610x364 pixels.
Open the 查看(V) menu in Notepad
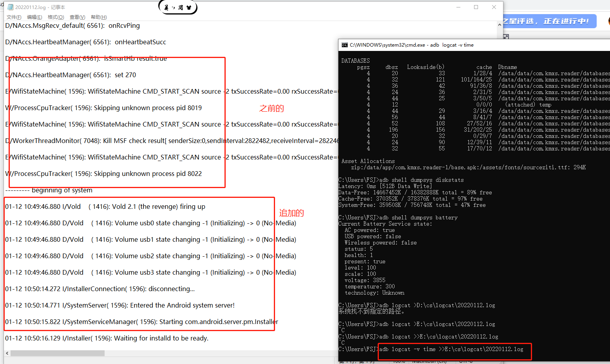tap(77, 17)
